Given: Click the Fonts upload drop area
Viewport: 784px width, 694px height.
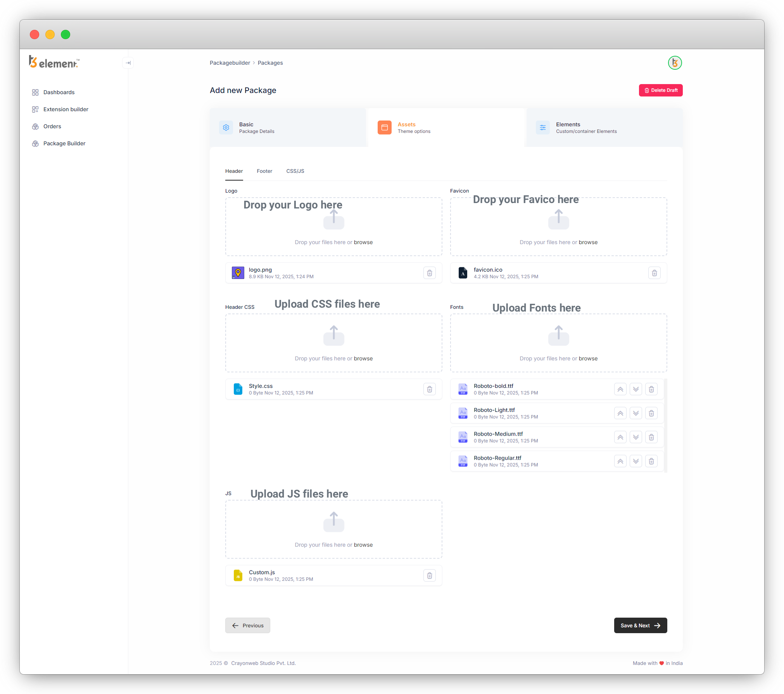Looking at the screenshot, I should click(x=558, y=343).
